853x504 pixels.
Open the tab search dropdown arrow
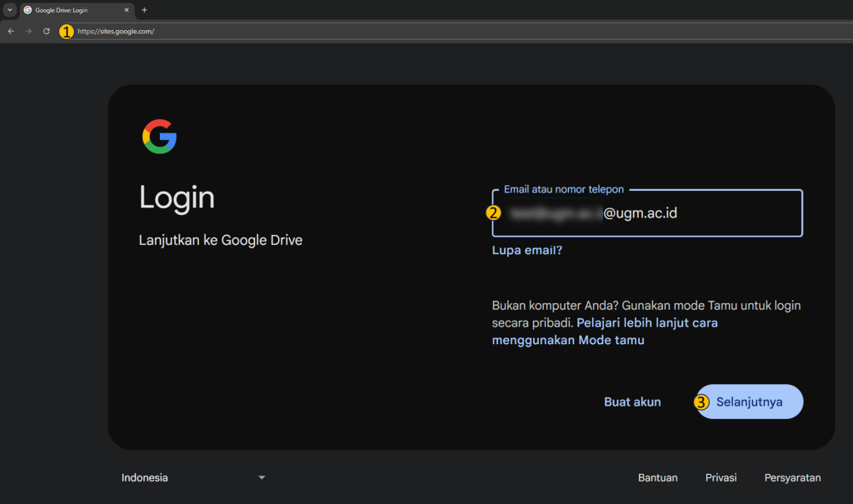10,10
